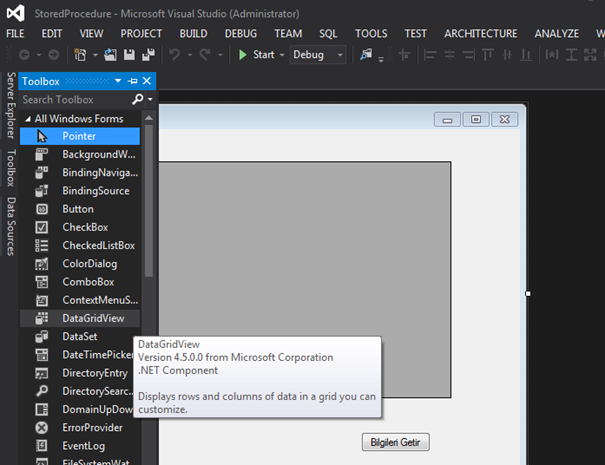The image size is (605, 465).
Task: Select the Pointer tool in Toolbox
Action: point(80,136)
